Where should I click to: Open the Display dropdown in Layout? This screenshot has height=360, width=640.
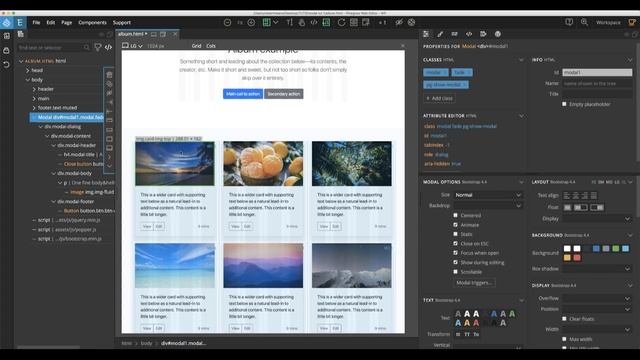coord(597,219)
